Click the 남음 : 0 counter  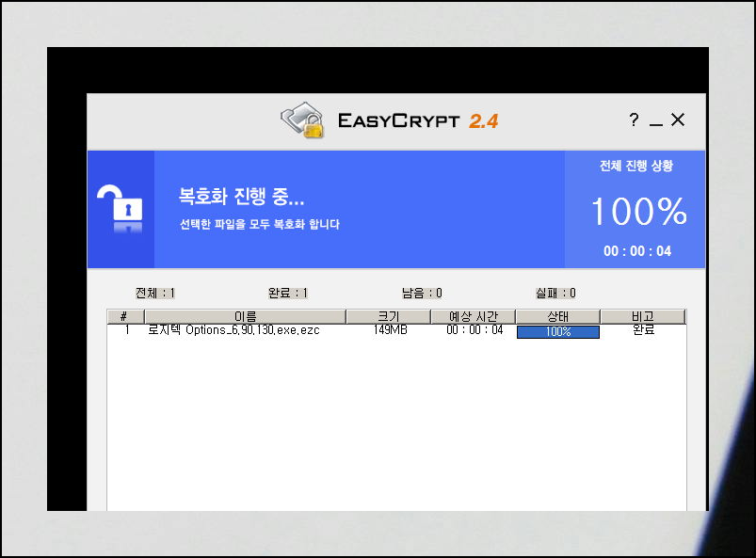pyautogui.click(x=422, y=293)
